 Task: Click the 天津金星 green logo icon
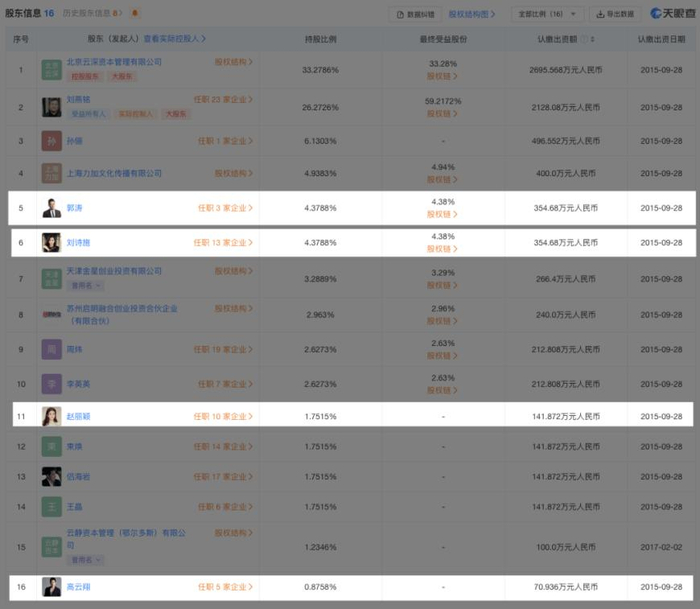[x=51, y=279]
